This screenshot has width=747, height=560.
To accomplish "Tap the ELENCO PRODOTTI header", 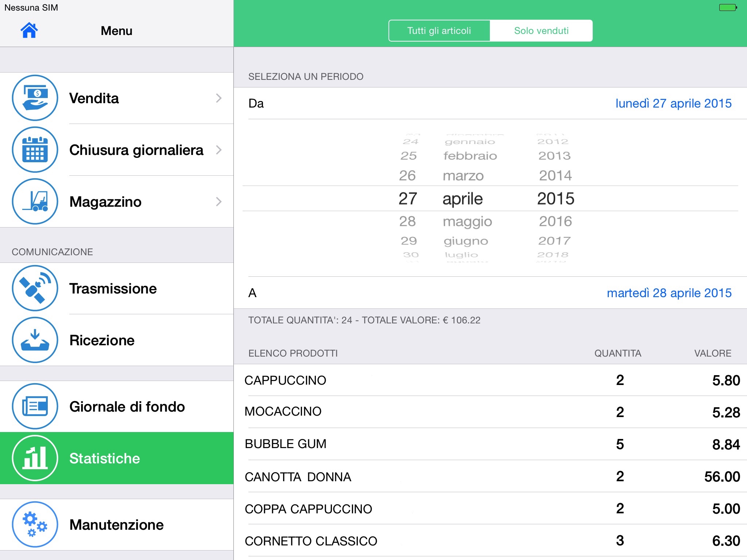I will (x=293, y=353).
